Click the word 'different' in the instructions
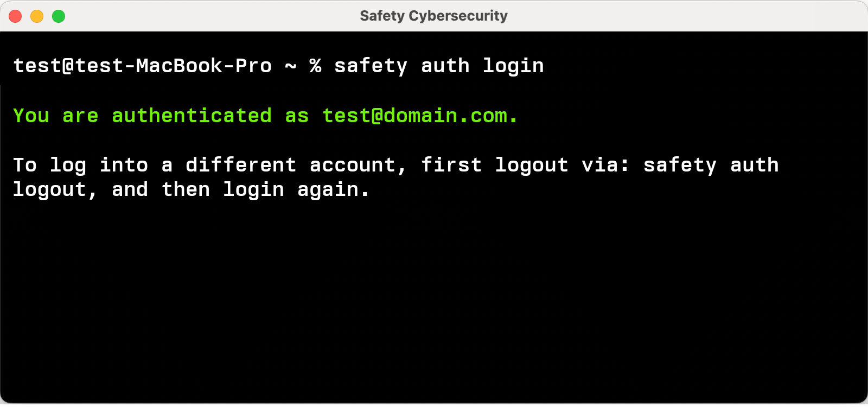This screenshot has height=407, width=868. pyautogui.click(x=241, y=165)
